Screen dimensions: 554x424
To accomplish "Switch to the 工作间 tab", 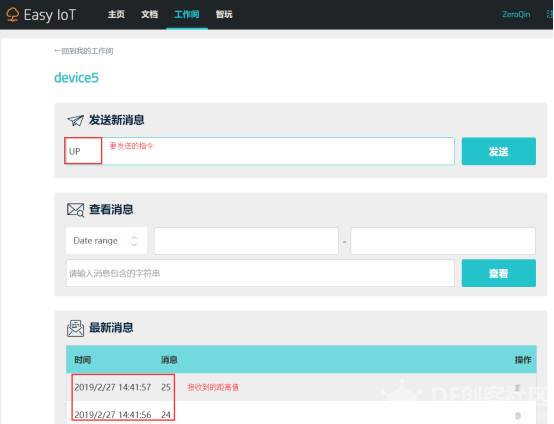I will 187,14.
